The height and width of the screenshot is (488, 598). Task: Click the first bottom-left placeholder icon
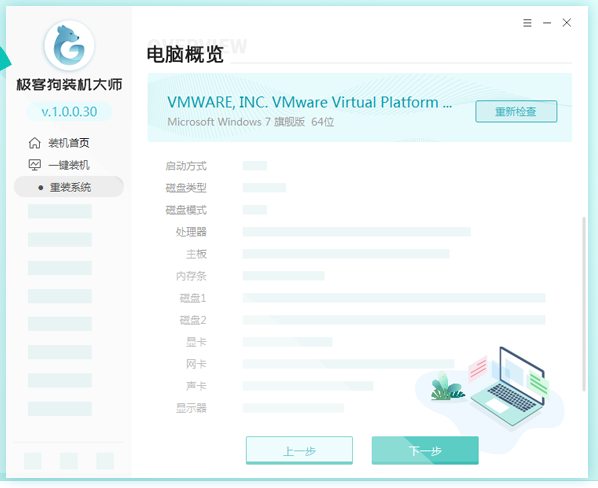pyautogui.click(x=33, y=461)
